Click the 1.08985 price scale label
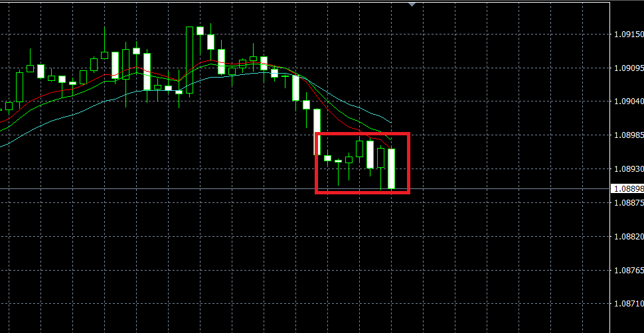Viewport: 644px width, 333px height. coord(628,135)
